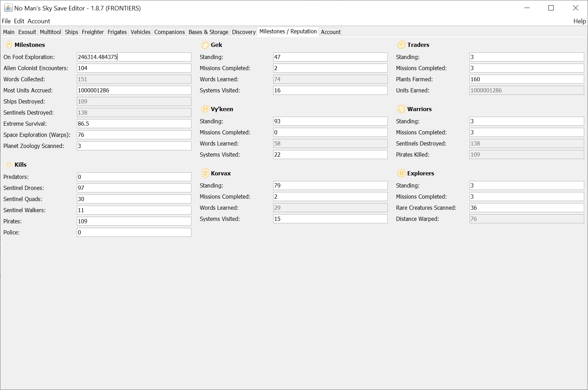Click the Sentinel Quads kills field

134,199
